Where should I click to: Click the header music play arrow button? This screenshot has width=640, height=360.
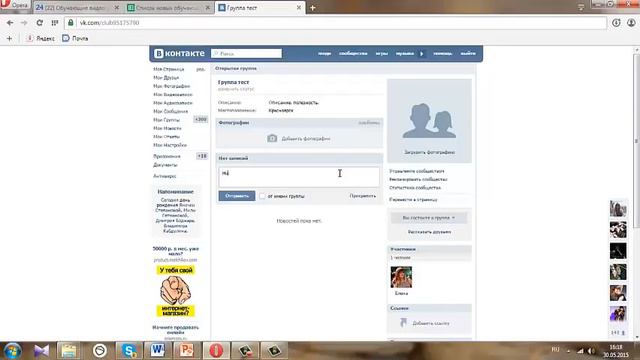[x=422, y=53]
